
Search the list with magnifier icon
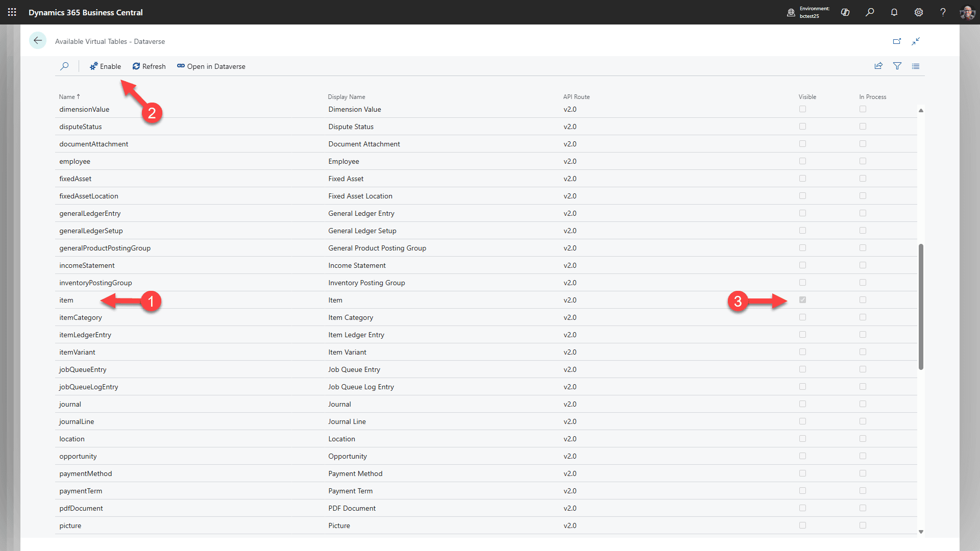(64, 66)
